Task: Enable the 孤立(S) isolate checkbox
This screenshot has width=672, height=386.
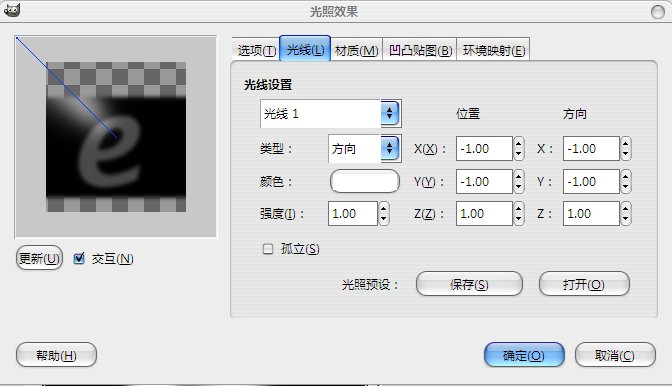Action: (268, 249)
